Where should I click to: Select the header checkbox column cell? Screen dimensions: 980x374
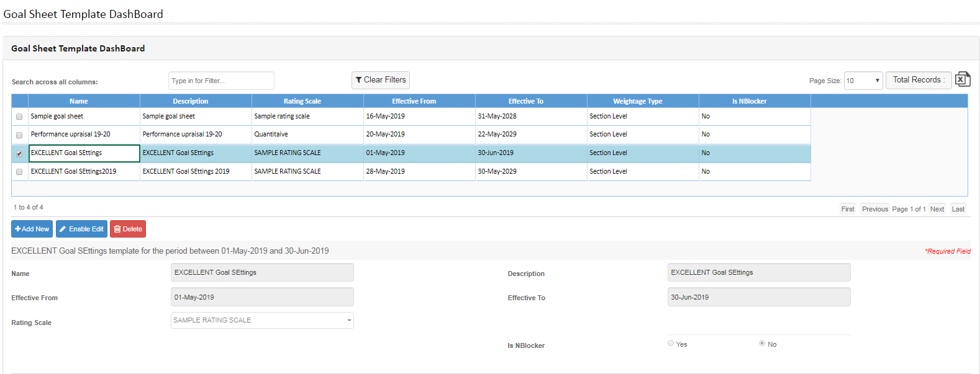pos(20,101)
